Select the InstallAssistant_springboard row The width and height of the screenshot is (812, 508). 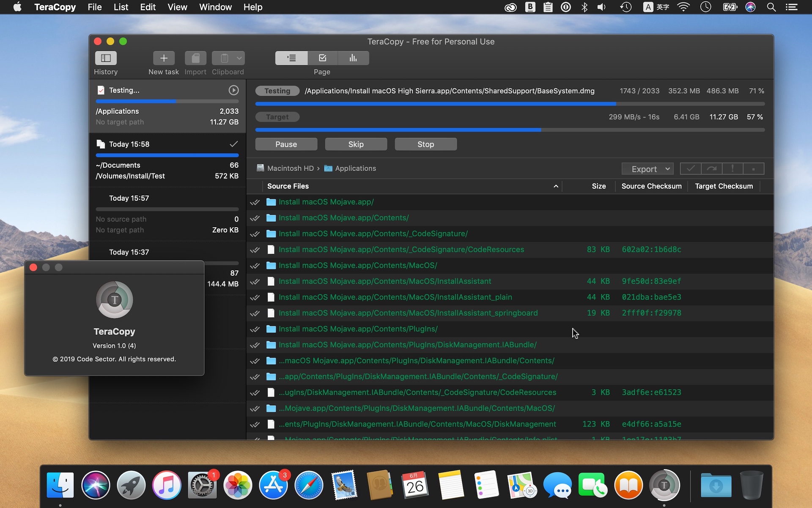click(510, 313)
